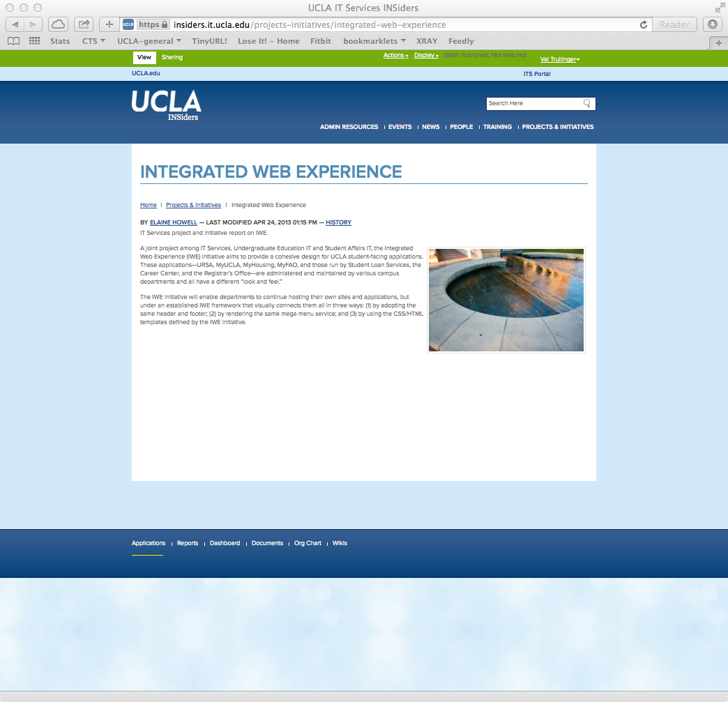Enter full screen with the arrows icon

[720, 8]
